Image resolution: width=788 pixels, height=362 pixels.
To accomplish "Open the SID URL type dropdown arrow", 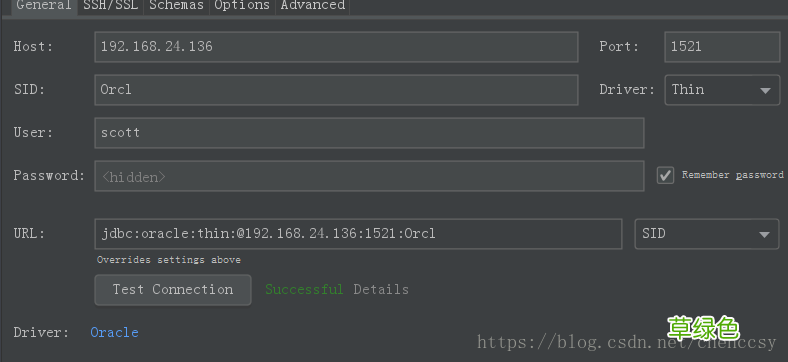I will [x=764, y=234].
